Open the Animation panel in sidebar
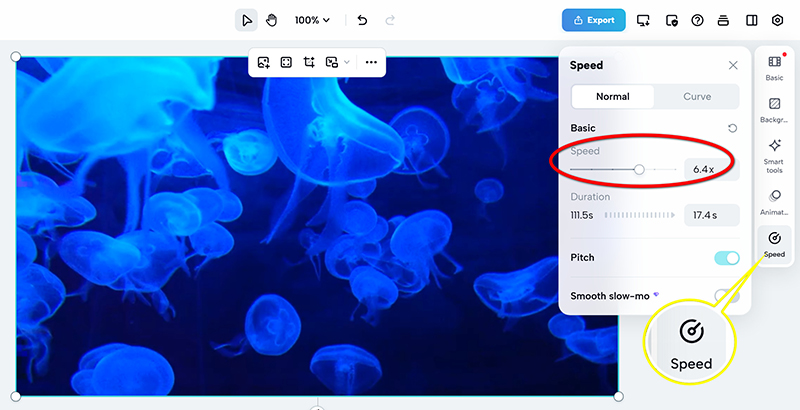 pos(774,203)
